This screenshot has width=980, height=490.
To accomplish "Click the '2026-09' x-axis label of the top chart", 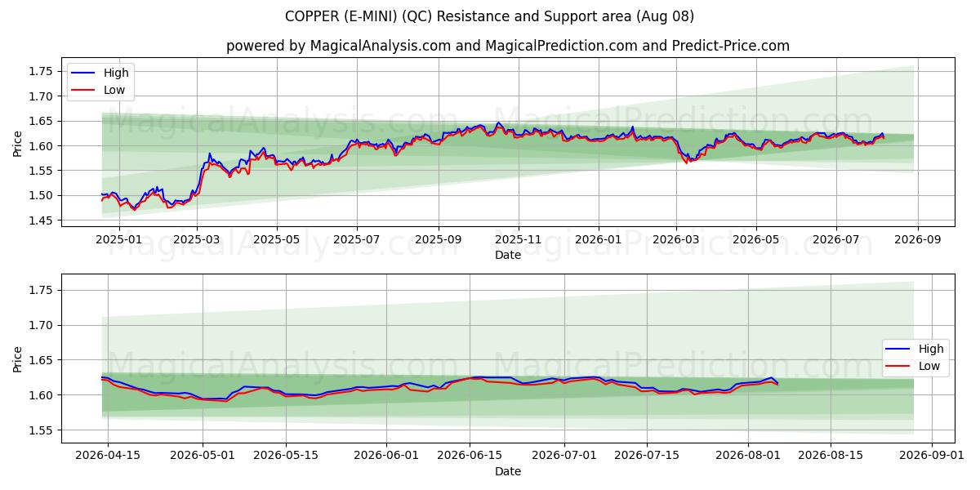I will (x=918, y=240).
